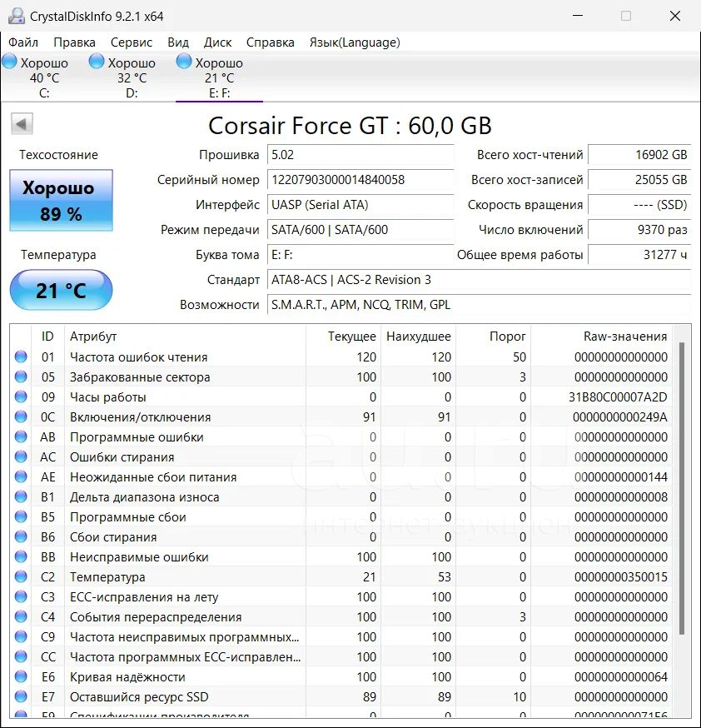Click the power-on count 9370 раз
The width and height of the screenshot is (701, 728).
(x=639, y=230)
